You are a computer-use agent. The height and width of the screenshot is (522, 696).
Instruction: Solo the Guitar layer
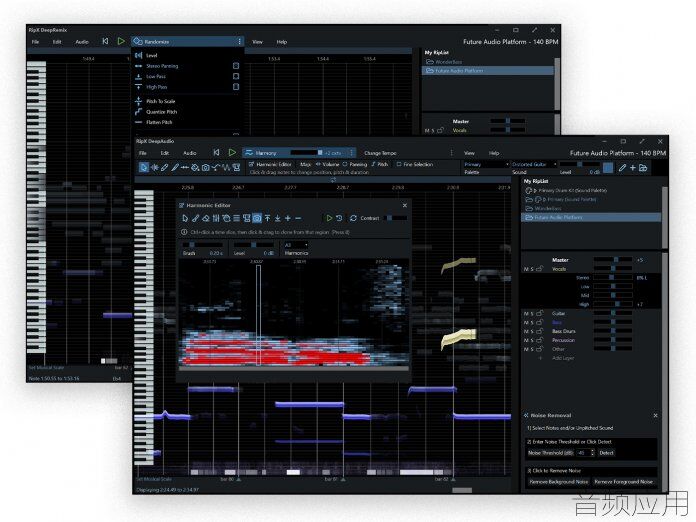[532, 314]
